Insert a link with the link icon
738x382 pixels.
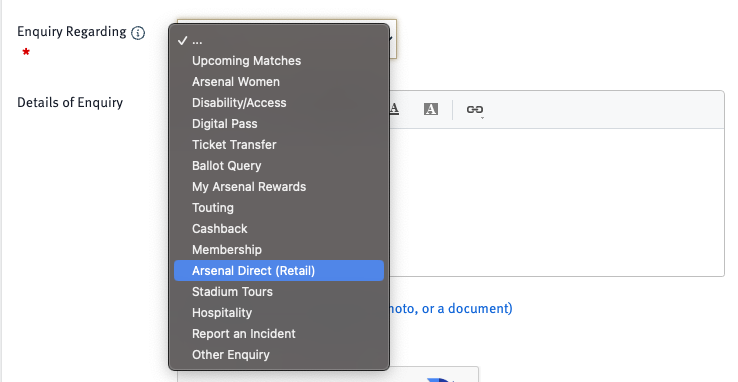point(474,110)
